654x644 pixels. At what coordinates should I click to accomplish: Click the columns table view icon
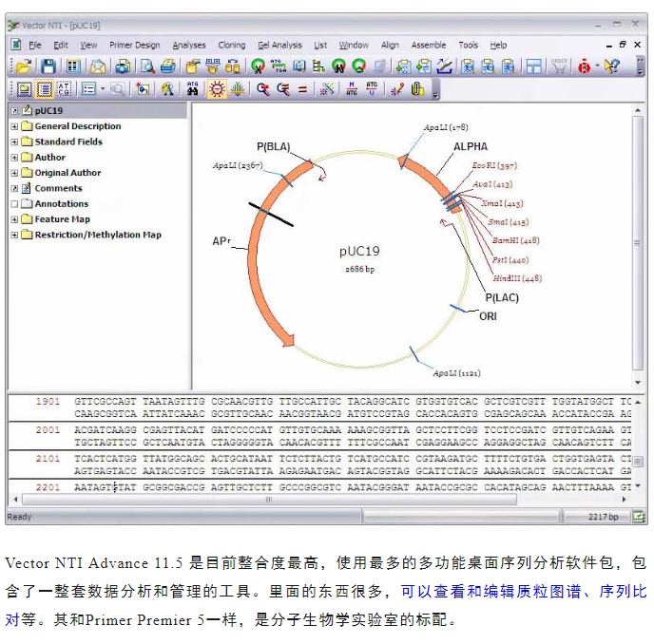click(73, 66)
